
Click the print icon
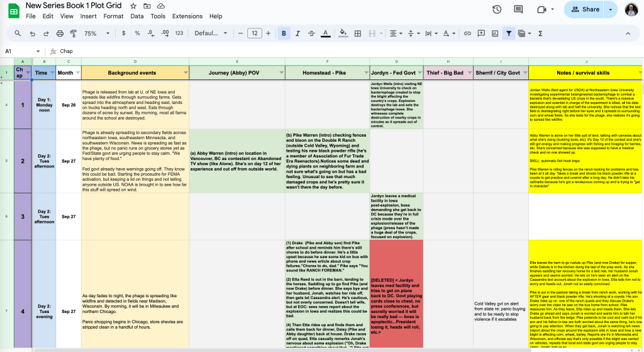click(60, 33)
